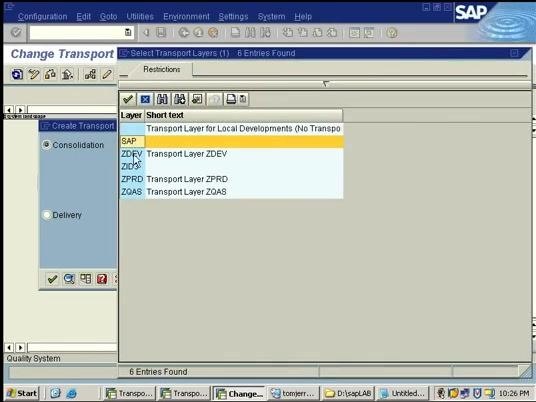Click the First Page icon in the standard toolbar

(287, 33)
